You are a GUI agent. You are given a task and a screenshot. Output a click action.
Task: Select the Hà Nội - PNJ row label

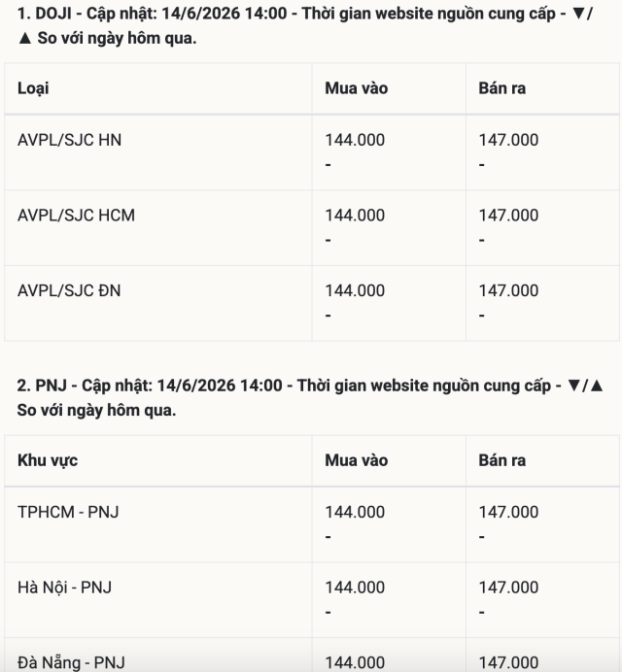click(65, 588)
